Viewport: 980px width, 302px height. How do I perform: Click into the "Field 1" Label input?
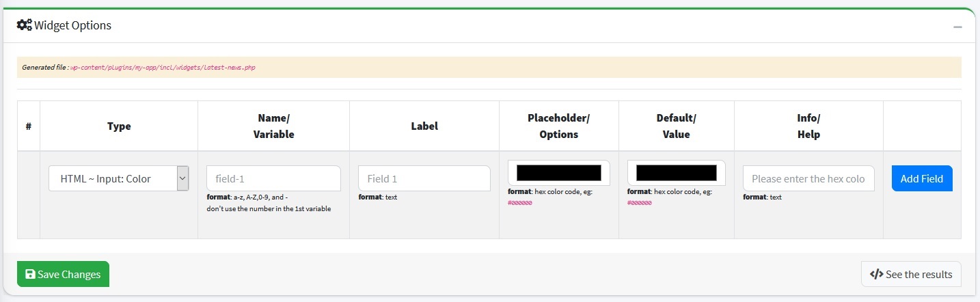pyautogui.click(x=424, y=178)
